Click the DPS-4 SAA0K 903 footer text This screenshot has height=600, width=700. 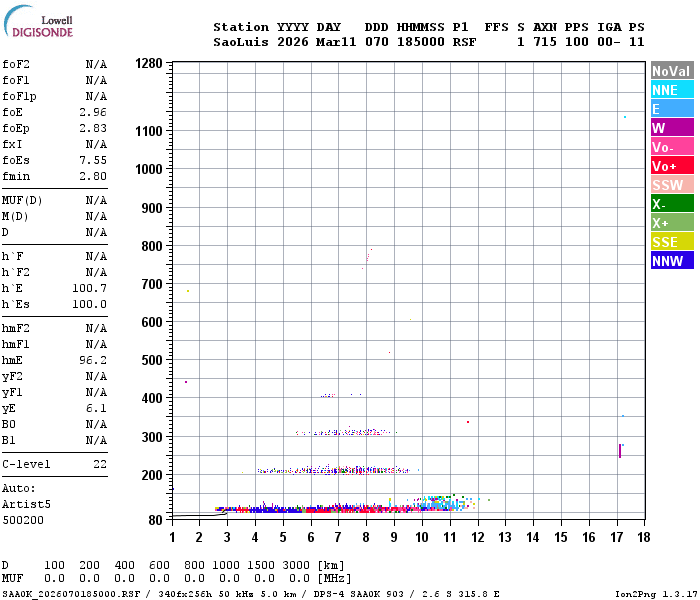(x=358, y=594)
